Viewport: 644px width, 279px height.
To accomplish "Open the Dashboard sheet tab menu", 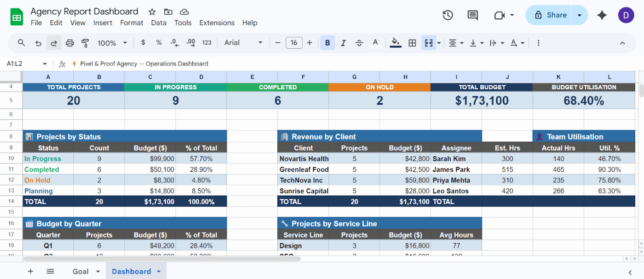I will (158, 271).
